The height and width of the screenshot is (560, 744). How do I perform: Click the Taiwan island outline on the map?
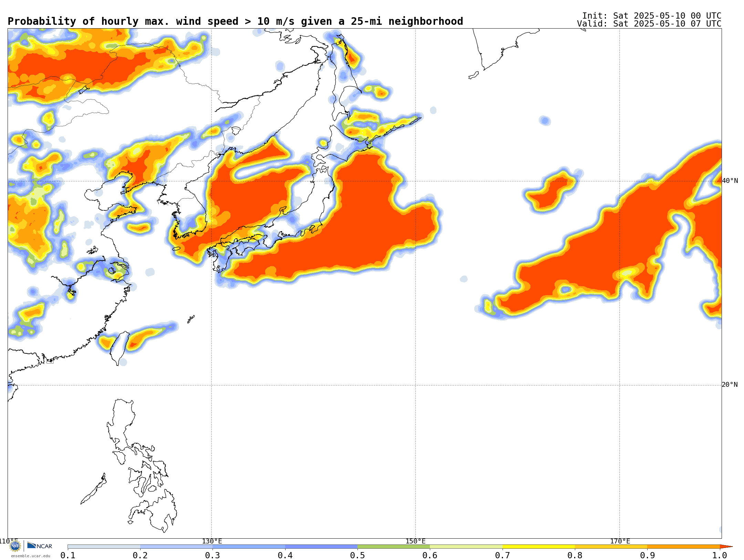click(x=120, y=348)
